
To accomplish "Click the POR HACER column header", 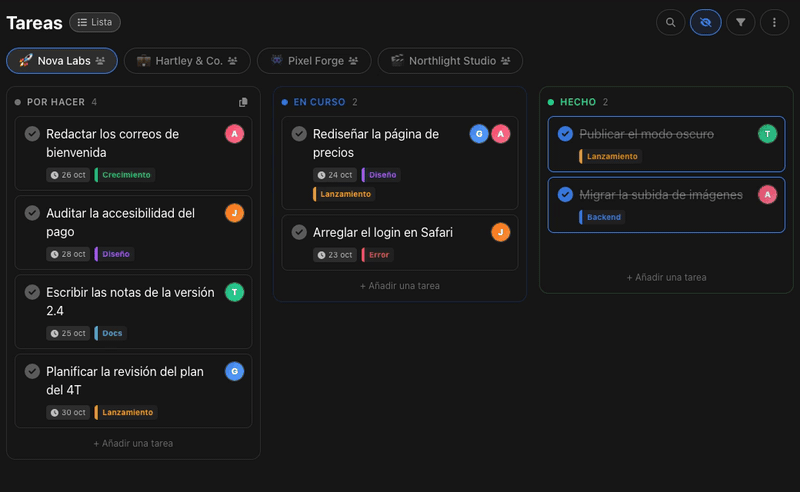I will [x=56, y=102].
